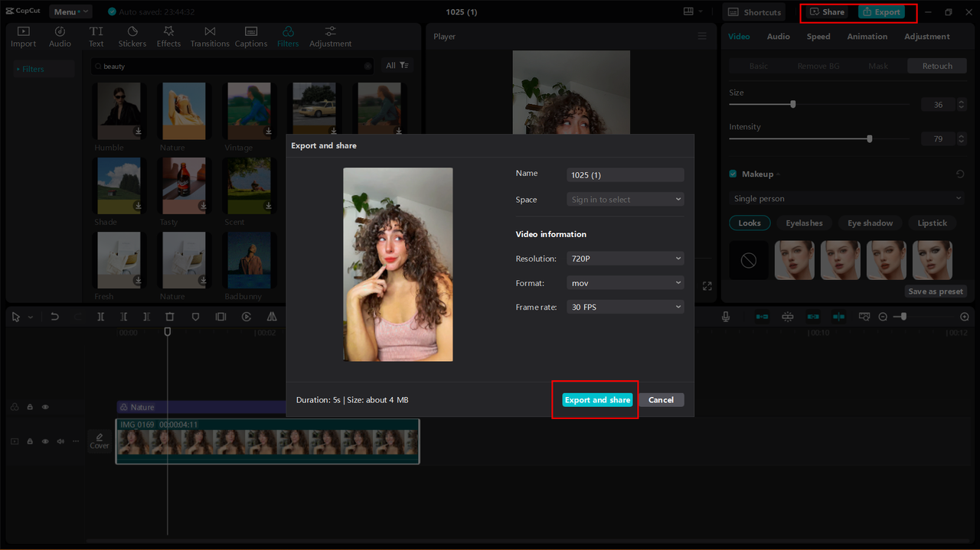Adjust the Size slider handle
The image size is (980, 550).
(x=792, y=104)
